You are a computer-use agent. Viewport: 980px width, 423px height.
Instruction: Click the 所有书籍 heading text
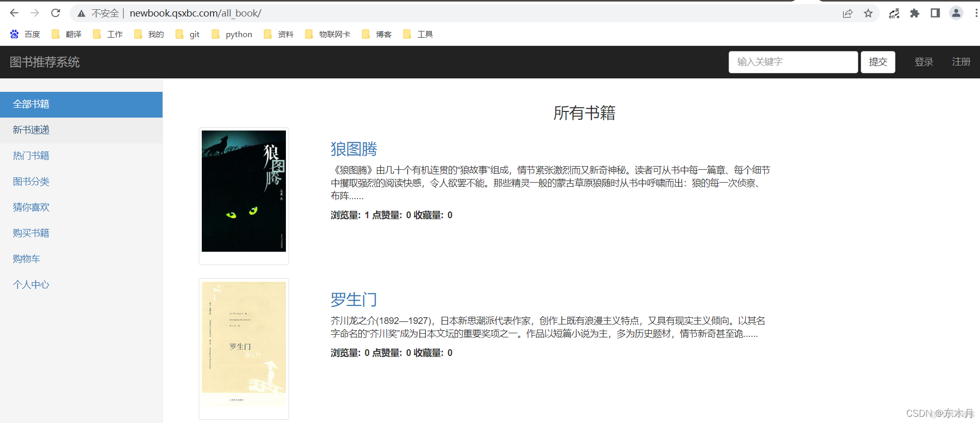pos(584,113)
